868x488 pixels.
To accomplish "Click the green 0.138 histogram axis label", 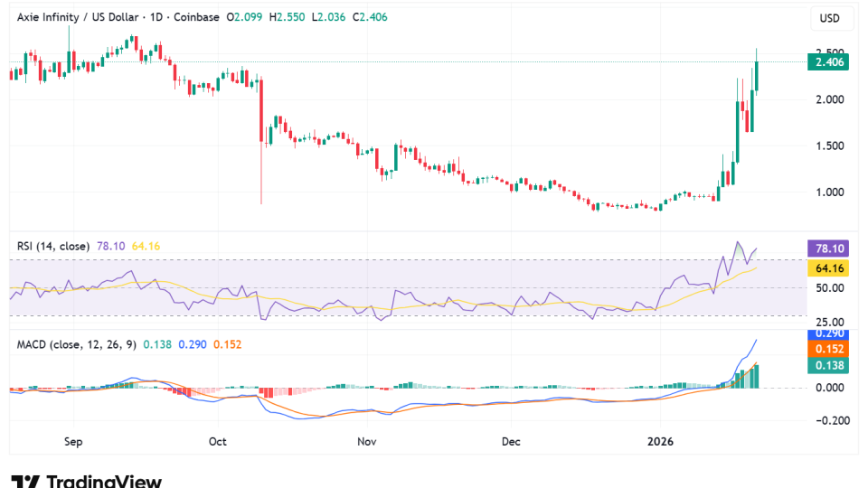I will [x=829, y=365].
